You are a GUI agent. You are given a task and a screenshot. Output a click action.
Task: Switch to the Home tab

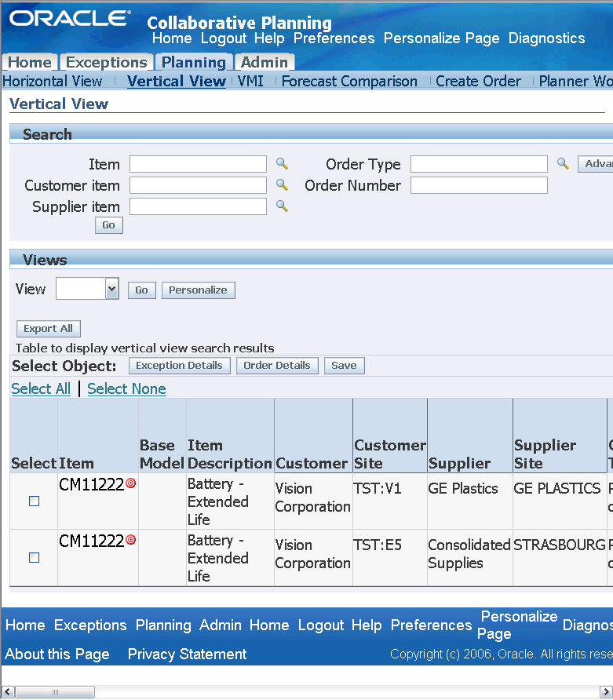coord(30,62)
